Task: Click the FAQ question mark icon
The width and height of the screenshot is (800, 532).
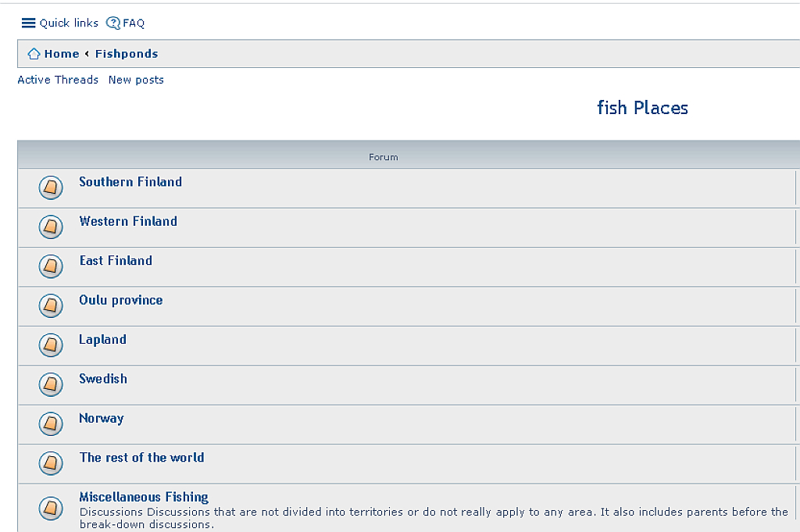Action: coord(113,23)
